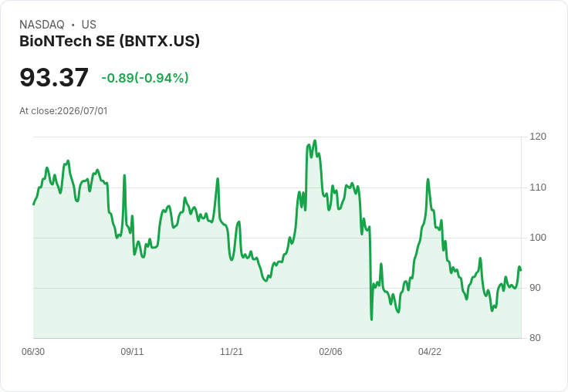This screenshot has width=568, height=392.
Task: Click the lowest trough after the crash
Action: click(x=372, y=319)
